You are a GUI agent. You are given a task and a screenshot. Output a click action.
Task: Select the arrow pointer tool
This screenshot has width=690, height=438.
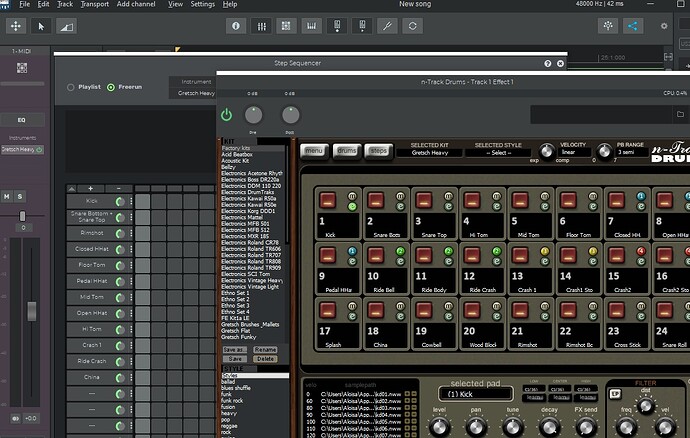pyautogui.click(x=41, y=26)
